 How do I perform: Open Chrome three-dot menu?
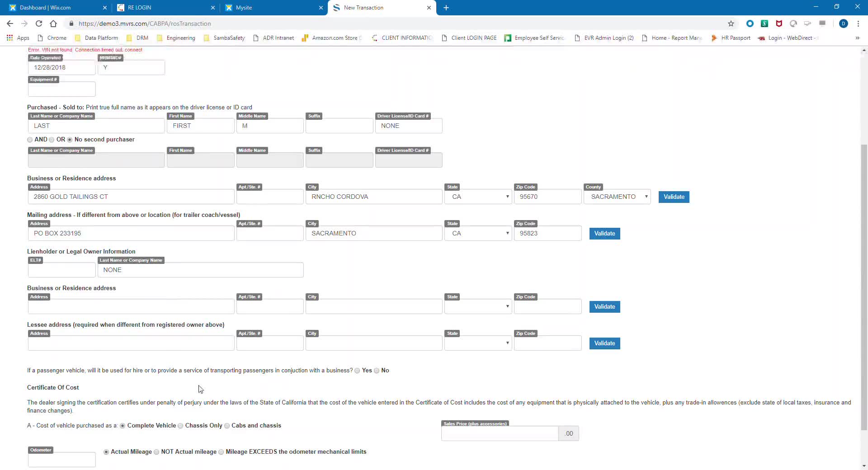[858, 23]
